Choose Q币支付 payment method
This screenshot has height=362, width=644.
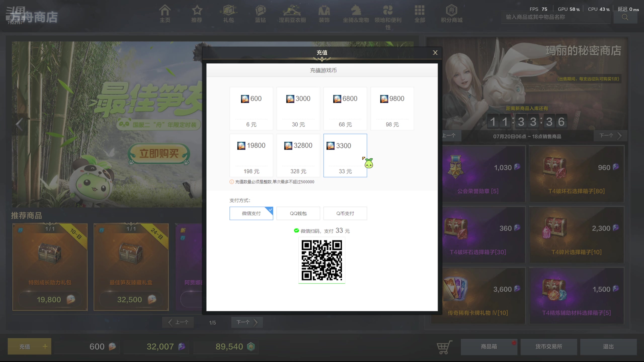[345, 213]
